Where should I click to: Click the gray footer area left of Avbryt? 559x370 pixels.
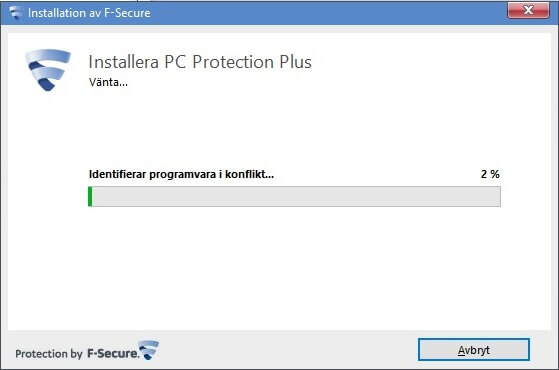(285, 350)
